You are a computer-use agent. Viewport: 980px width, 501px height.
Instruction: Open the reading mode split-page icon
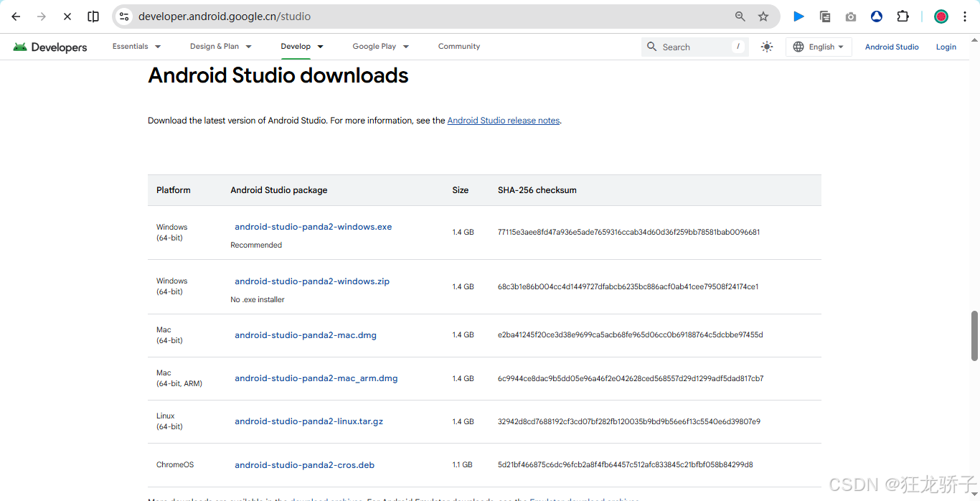coord(93,17)
